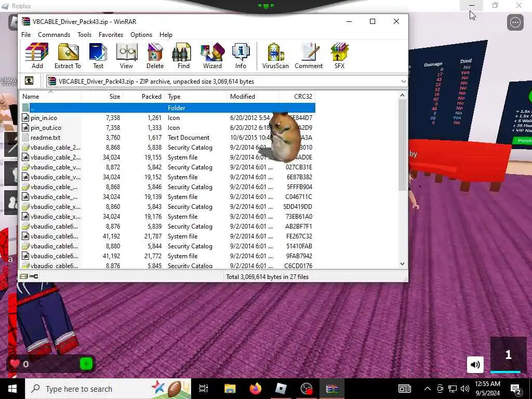
Task: Click the file list scroll up arrow
Action: (x=402, y=96)
